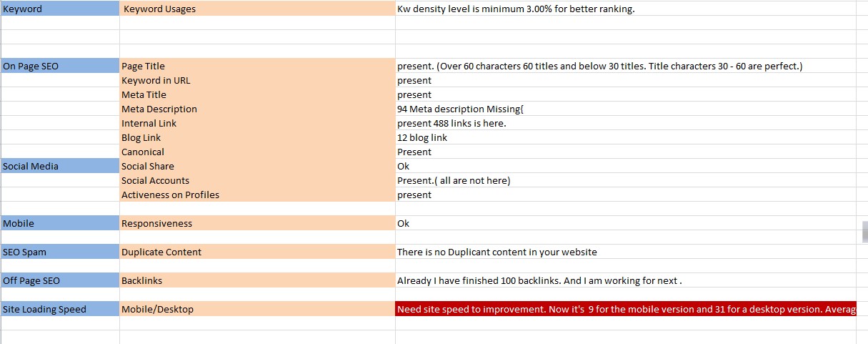Click the vertical scrollbar thumb

(864, 232)
